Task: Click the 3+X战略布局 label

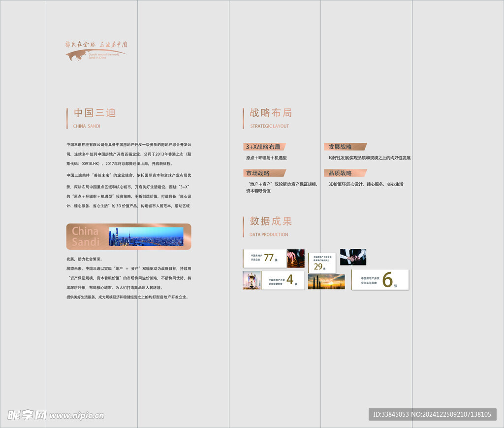Action: [x=264, y=147]
